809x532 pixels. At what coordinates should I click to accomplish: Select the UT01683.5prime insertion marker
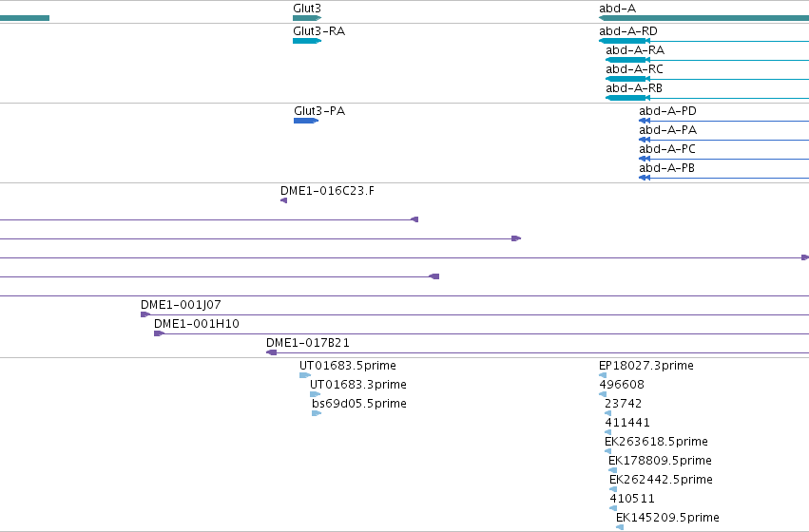coord(305,375)
